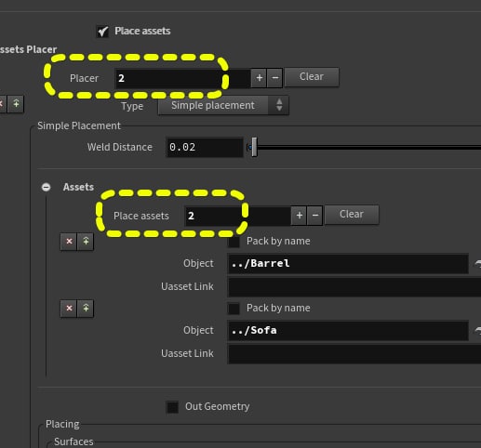This screenshot has width=481, height=448.
Task: Toggle the Out Geometry checkbox
Action: pos(172,407)
